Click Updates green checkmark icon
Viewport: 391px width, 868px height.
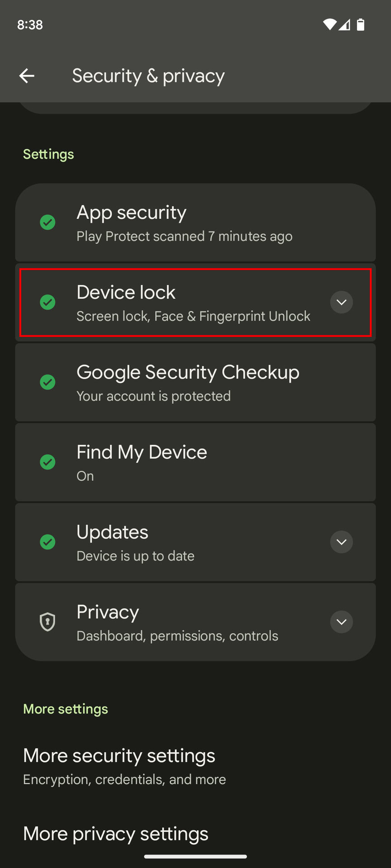48,542
